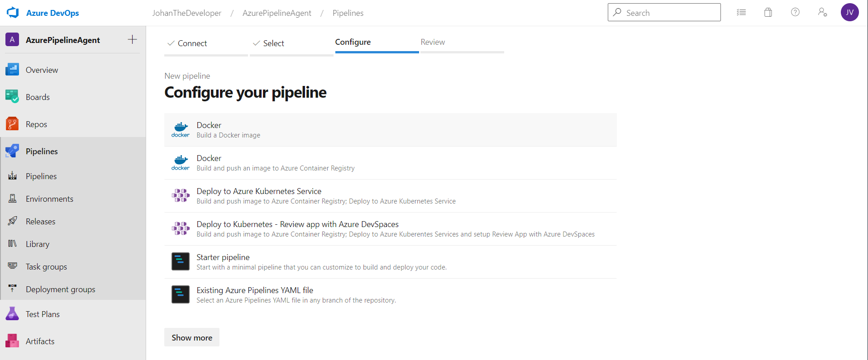This screenshot has height=360, width=868.
Task: Click the Show more button
Action: tap(192, 337)
